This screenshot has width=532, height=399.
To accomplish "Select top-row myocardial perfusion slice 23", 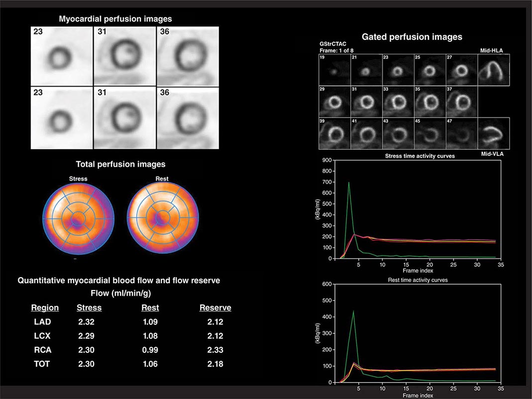I will coord(61,56).
